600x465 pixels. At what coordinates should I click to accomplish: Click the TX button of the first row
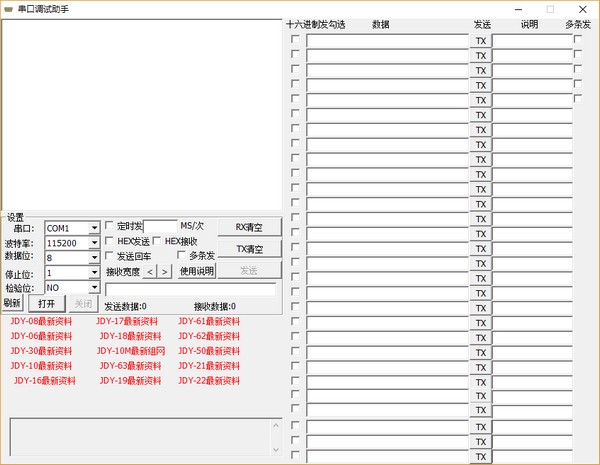(481, 41)
